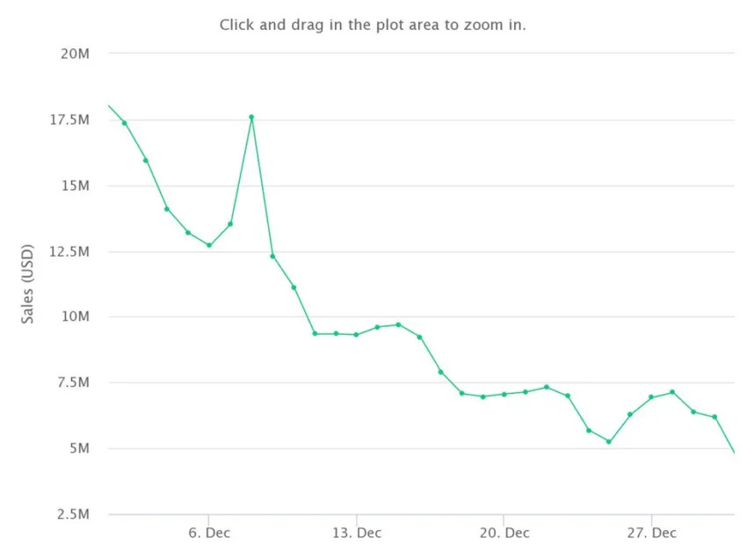
Task: Click the data point above 27. Dec
Action: tap(651, 397)
